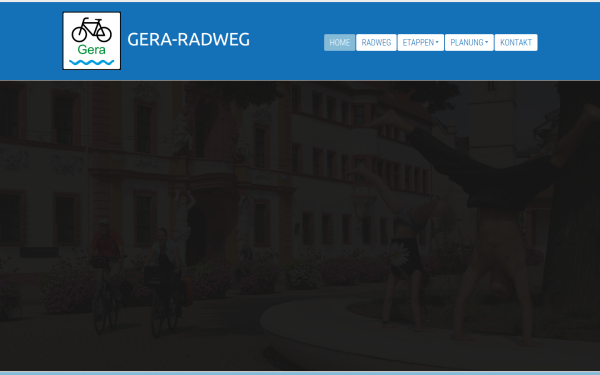The width and height of the screenshot is (600, 375).
Task: Expand the ETAPPEN dropdown menu
Action: (421, 42)
